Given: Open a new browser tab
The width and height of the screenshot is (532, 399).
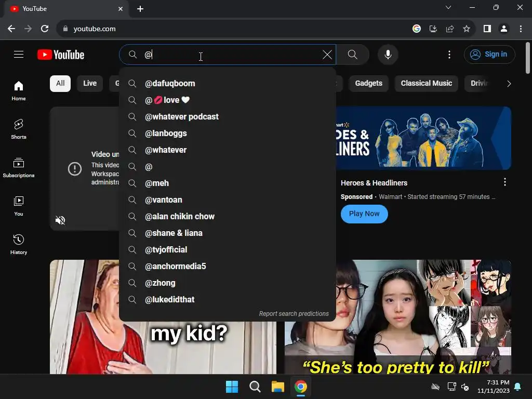Looking at the screenshot, I should [140, 9].
